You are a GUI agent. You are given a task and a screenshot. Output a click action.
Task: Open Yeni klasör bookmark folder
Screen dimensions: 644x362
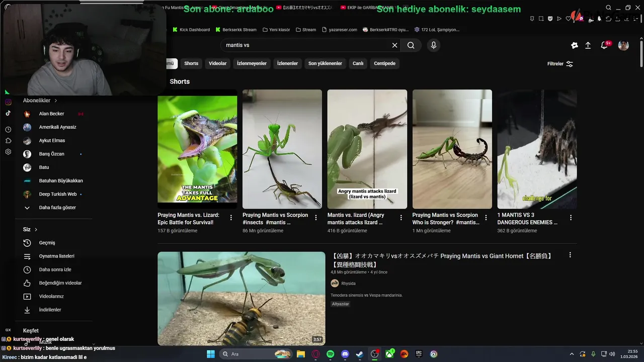[276, 30]
